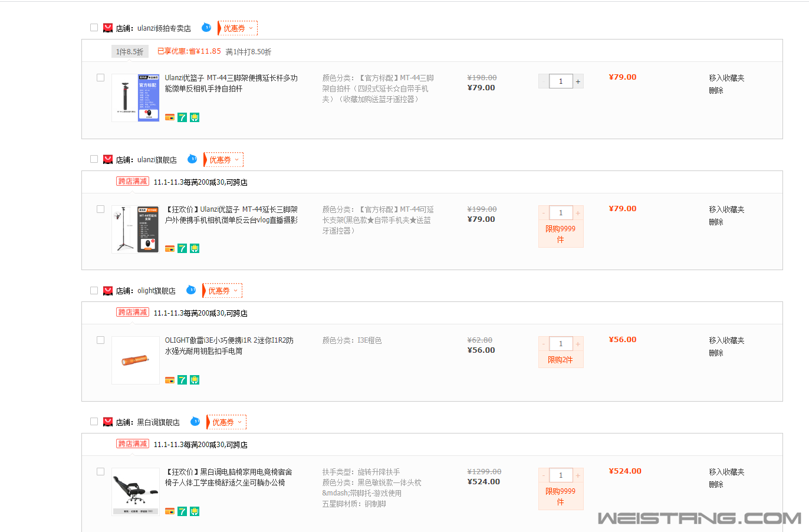Open MT-44三脚架 selfie stick product thumbnail
This screenshot has height=532, width=809.
(x=136, y=98)
